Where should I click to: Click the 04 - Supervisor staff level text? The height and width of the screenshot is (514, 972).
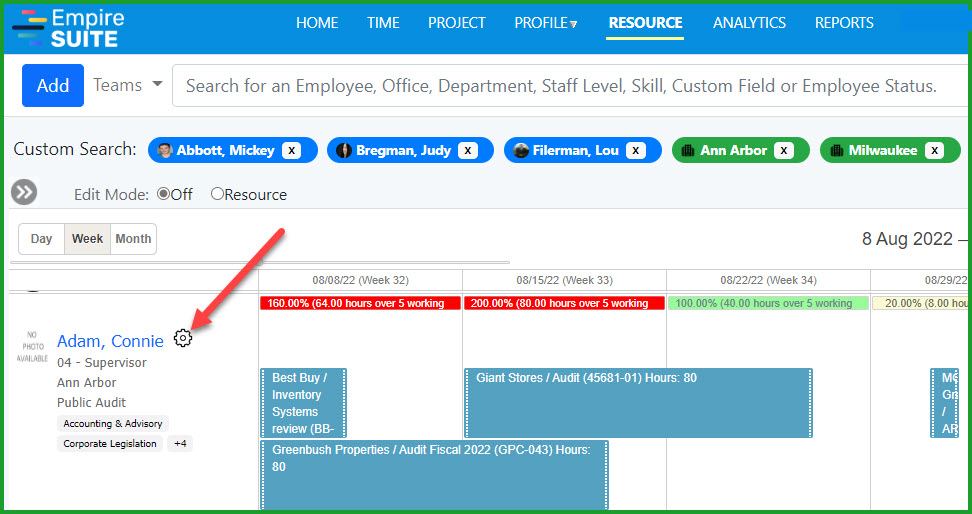point(102,363)
